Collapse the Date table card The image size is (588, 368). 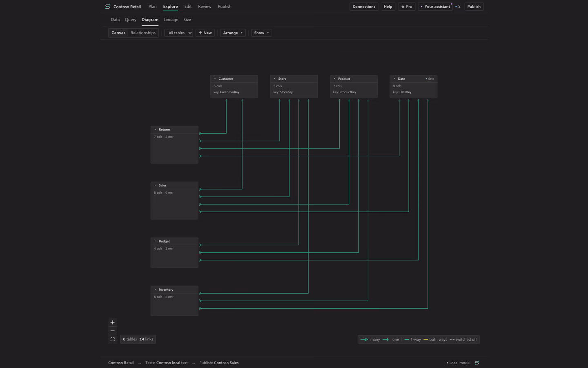[394, 79]
